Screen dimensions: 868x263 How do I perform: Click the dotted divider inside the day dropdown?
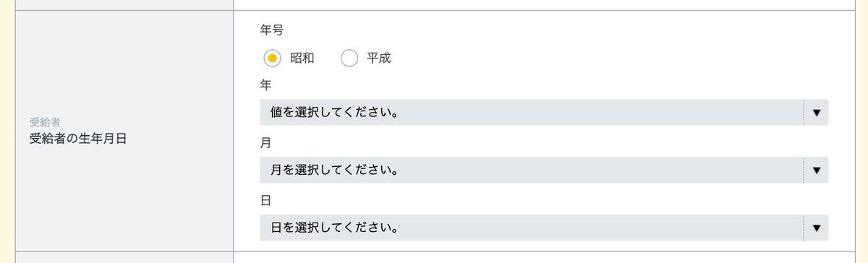[804, 228]
